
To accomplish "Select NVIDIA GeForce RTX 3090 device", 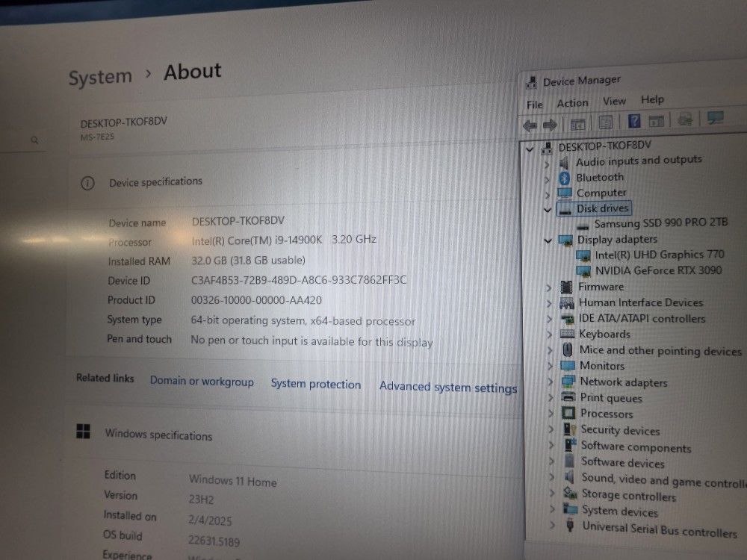I will coord(657,270).
